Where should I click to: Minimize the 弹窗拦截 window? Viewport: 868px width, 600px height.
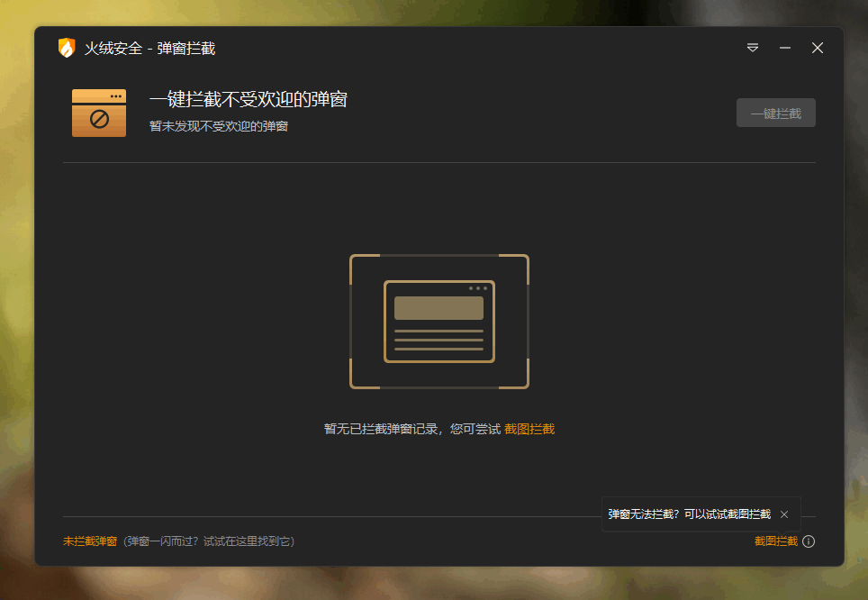(785, 48)
